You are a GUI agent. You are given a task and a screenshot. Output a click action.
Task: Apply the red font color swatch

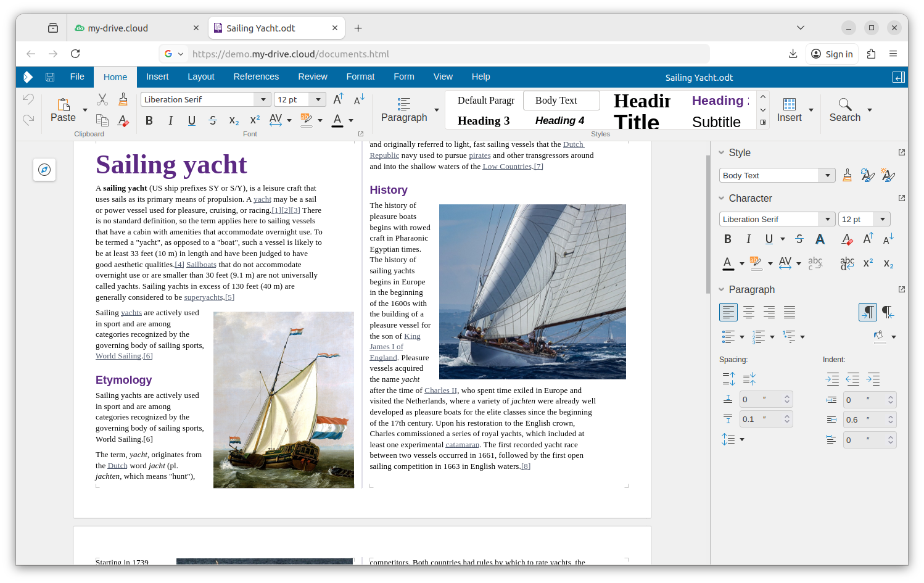coord(337,120)
